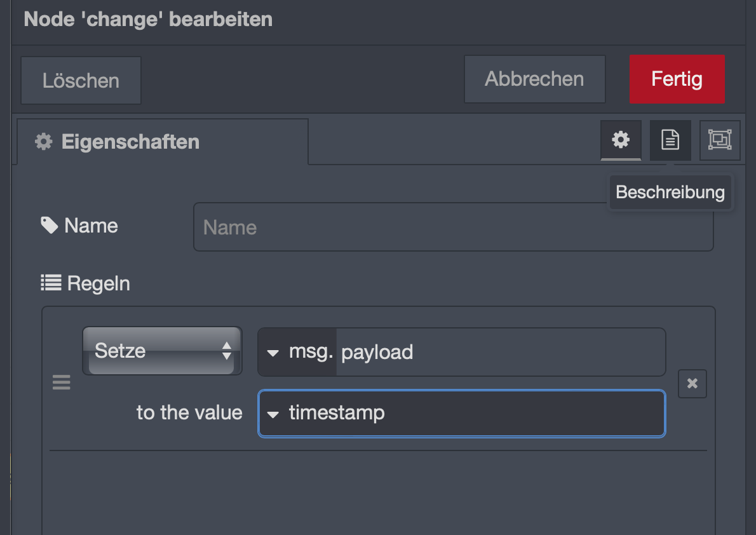Click the dialog title 'Node change bearbeiten'
Viewport: 756px width, 535px height.
148,19
